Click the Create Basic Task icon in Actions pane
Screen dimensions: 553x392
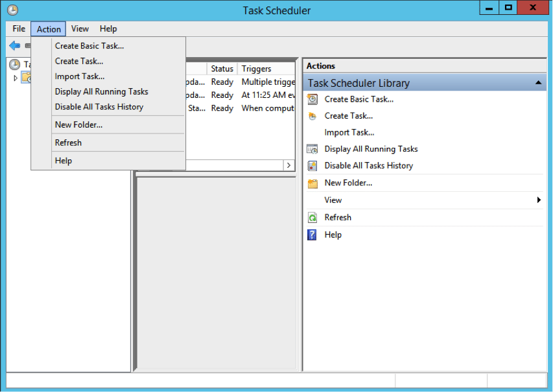(x=312, y=99)
